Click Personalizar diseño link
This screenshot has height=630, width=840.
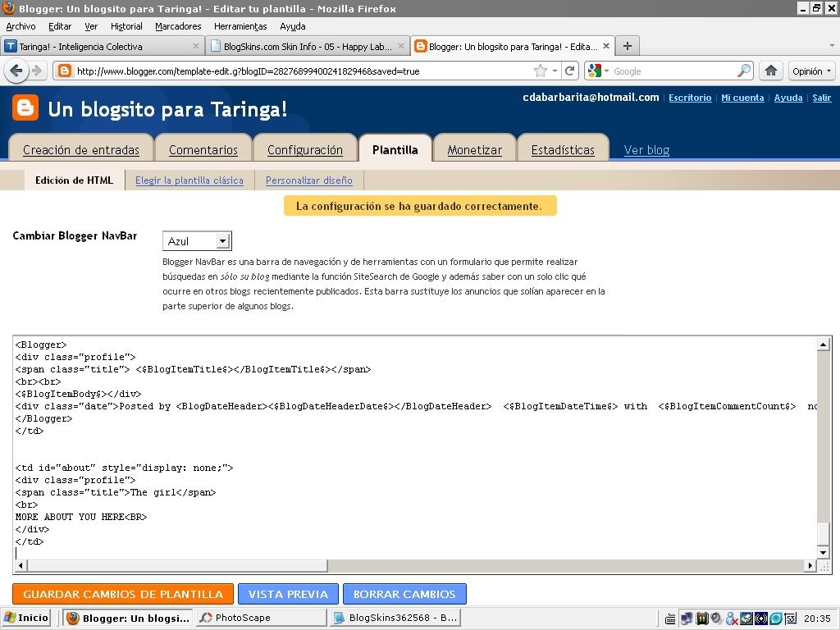pyautogui.click(x=309, y=180)
